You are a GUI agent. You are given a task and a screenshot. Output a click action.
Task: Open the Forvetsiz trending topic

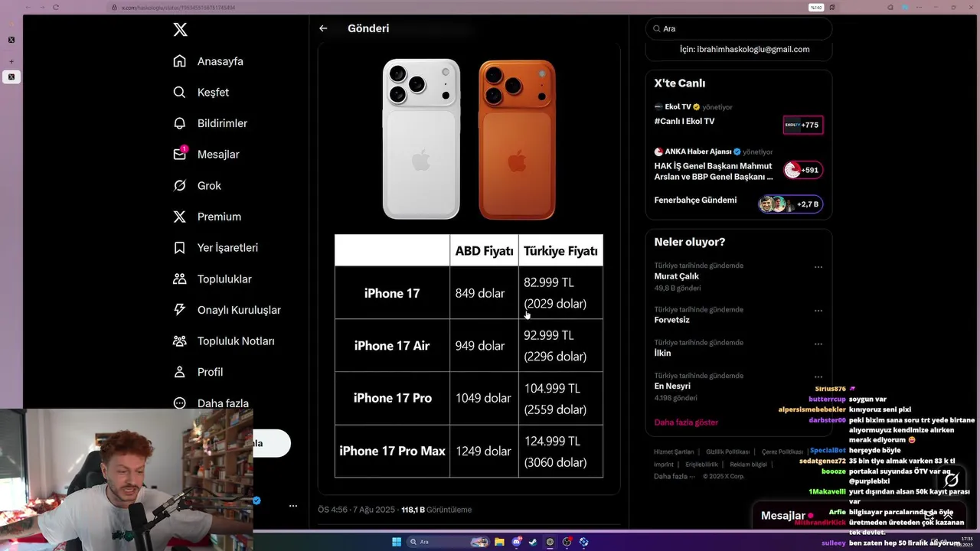(671, 320)
